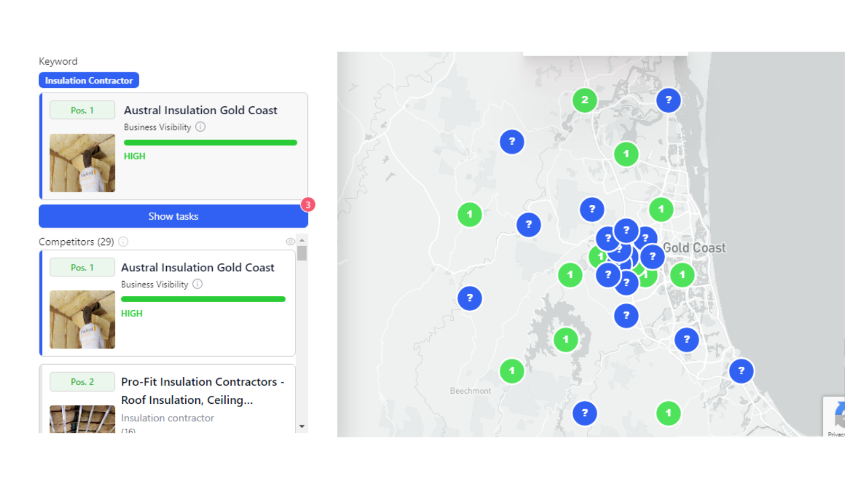Open the top Austral Insulation Gold Coast title
This screenshot has width=868, height=489.
201,110
